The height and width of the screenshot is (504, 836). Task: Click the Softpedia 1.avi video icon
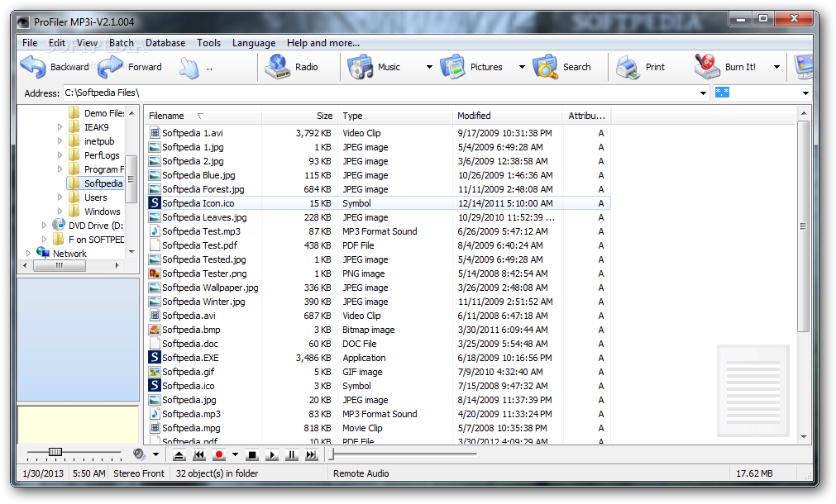point(155,133)
